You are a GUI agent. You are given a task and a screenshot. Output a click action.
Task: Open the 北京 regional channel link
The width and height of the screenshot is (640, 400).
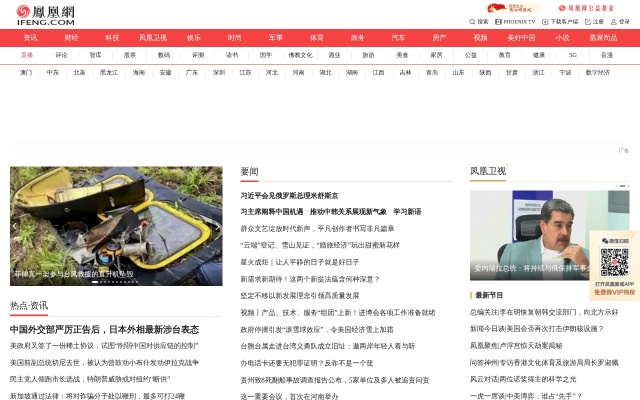[79, 72]
